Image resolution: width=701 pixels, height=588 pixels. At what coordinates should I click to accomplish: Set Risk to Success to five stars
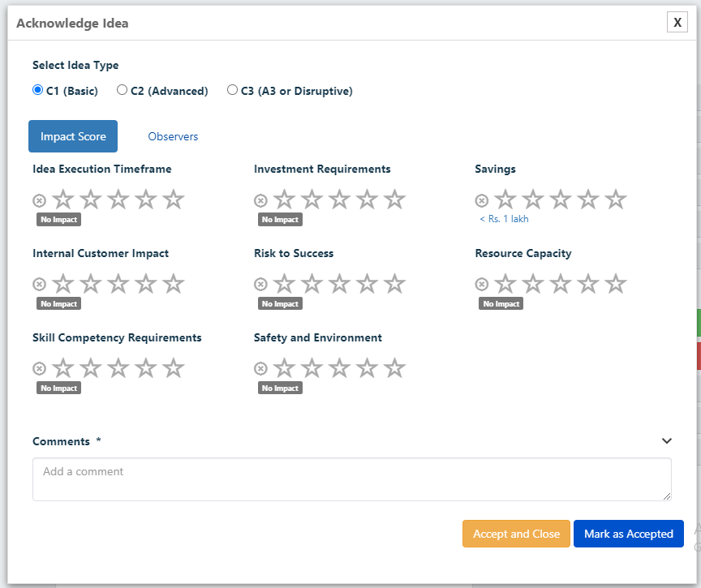pos(395,284)
